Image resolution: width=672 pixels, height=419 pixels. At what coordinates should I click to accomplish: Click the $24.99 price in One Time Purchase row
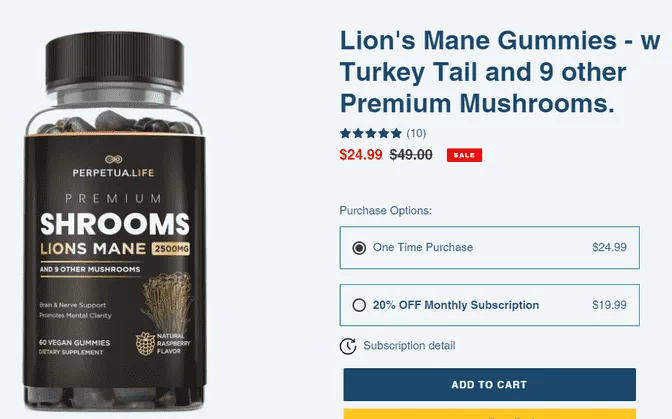click(609, 247)
